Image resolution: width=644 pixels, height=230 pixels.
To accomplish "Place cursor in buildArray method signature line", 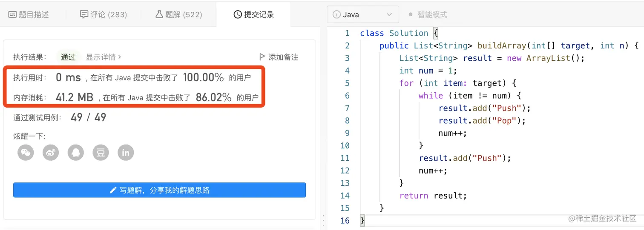I will [509, 45].
